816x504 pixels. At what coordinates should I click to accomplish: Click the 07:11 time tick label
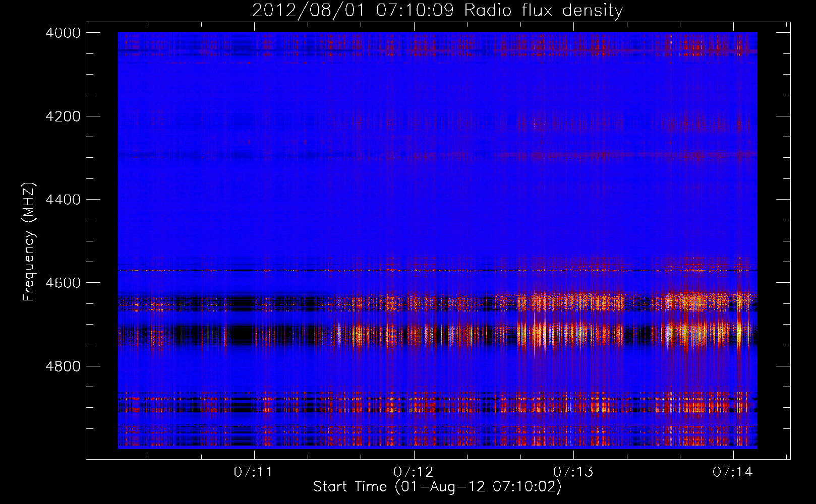[x=253, y=472]
